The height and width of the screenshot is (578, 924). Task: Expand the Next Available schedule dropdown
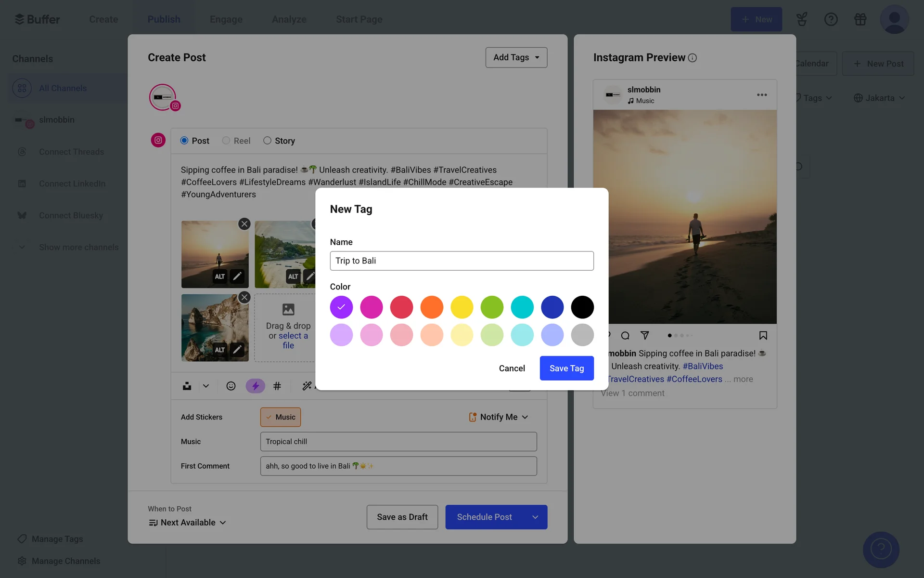coord(188,523)
